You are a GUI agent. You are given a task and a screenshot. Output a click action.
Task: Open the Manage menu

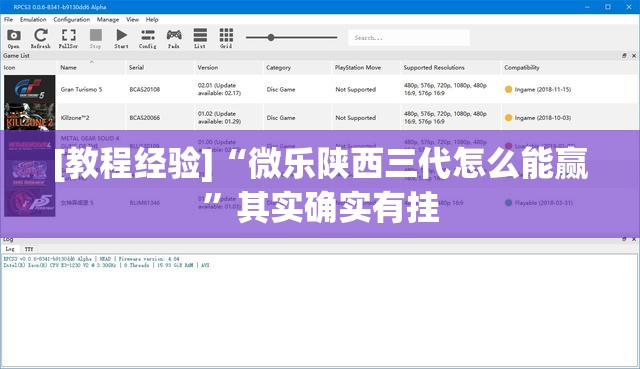click(x=108, y=19)
